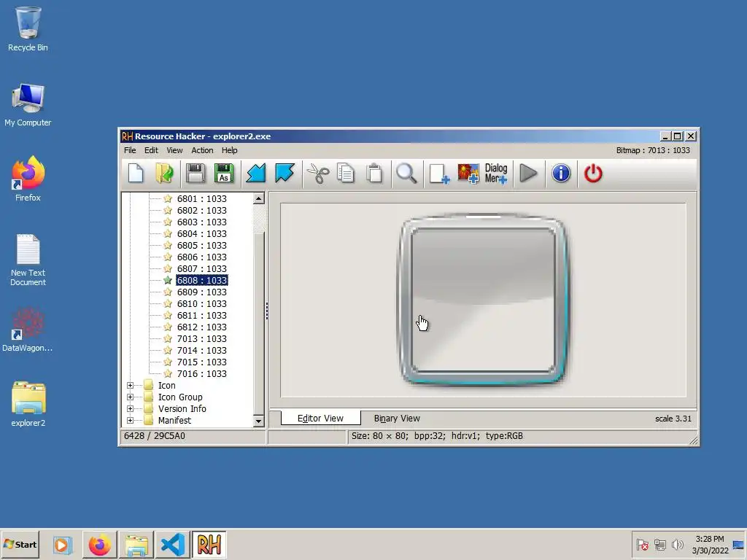The width and height of the screenshot is (747, 560).
Task: Open explorer2 folder on the desktop
Action: coord(28,404)
